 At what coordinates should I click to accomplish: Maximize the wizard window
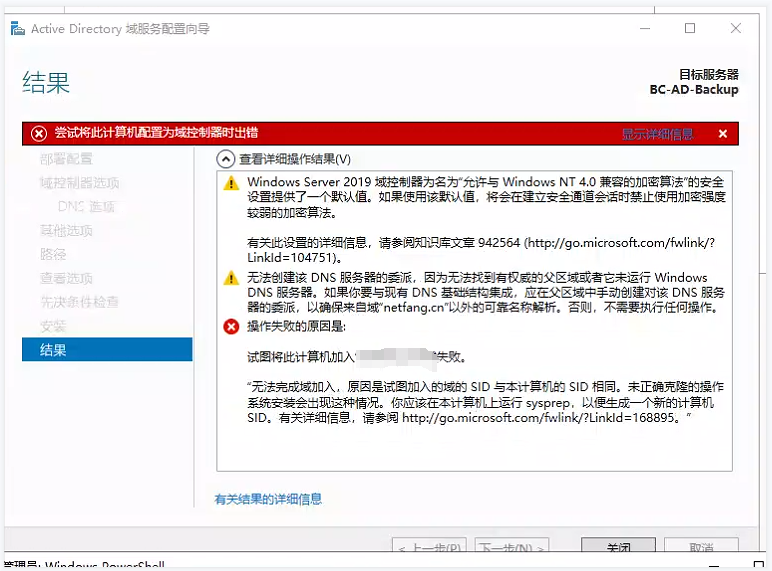690,28
